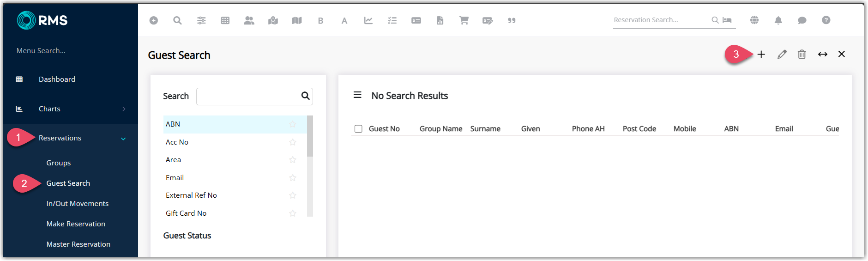Click the bed icon beside Reservation Search
Image resolution: width=868 pixels, height=261 pixels.
click(727, 20)
